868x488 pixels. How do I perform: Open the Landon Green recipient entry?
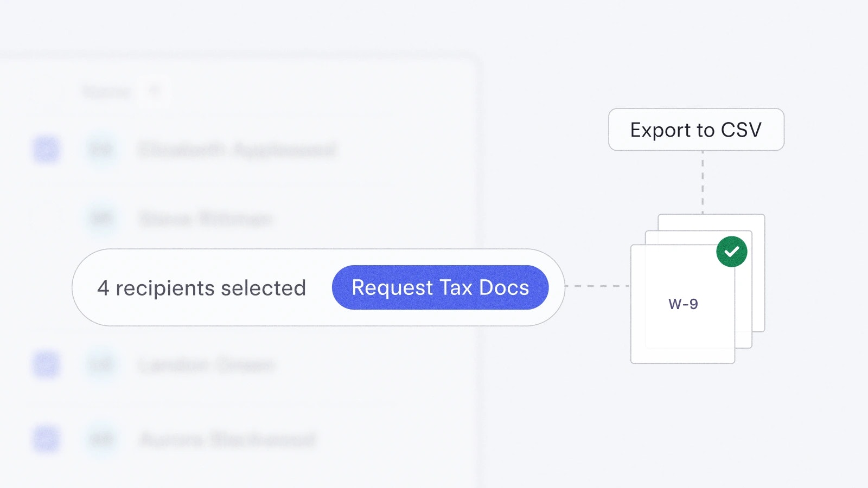click(207, 365)
